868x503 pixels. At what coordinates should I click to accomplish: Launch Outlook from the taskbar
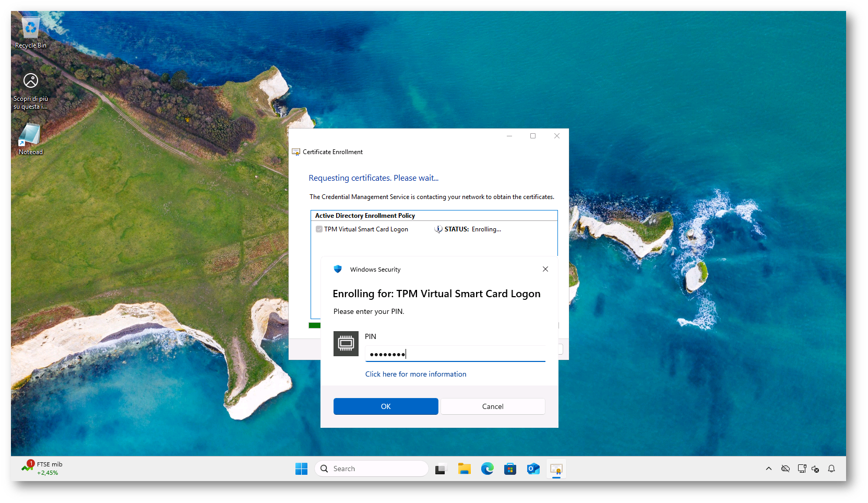(x=533, y=469)
